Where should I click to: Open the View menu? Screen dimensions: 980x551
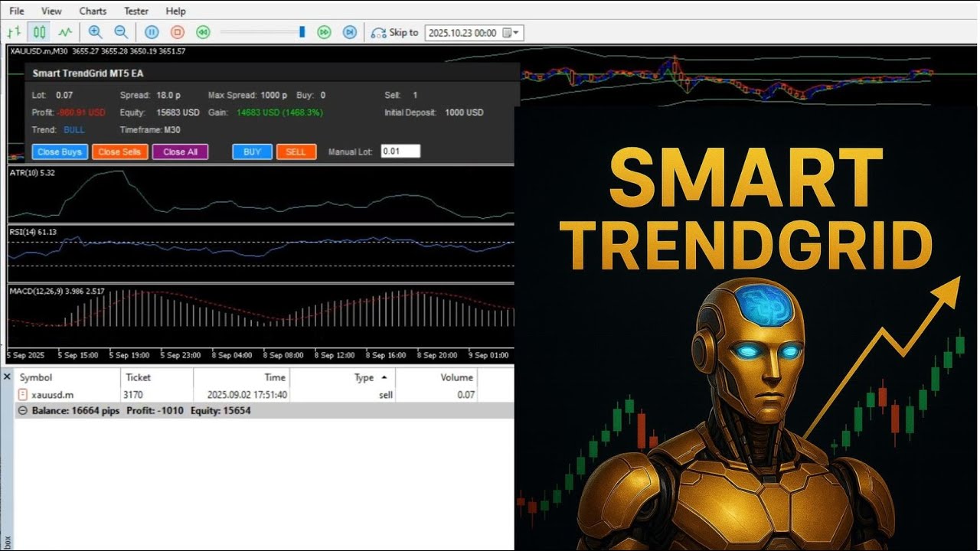[51, 11]
